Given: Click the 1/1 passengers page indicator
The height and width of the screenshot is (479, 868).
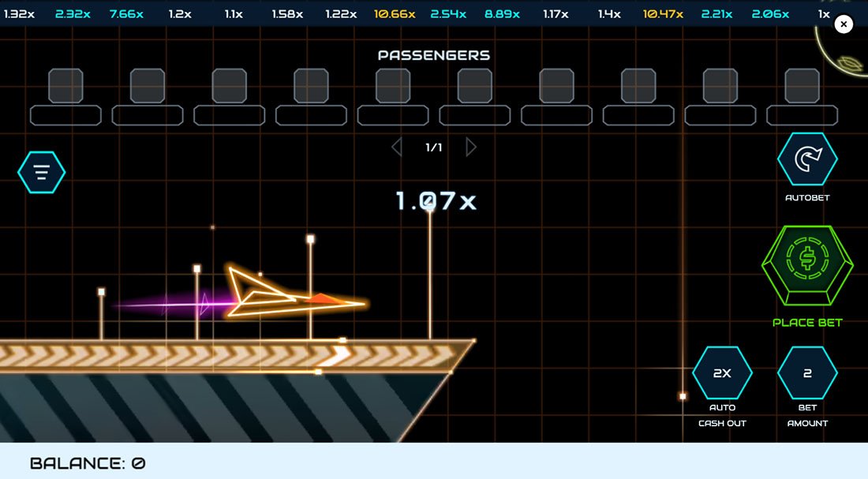Looking at the screenshot, I should point(434,148).
